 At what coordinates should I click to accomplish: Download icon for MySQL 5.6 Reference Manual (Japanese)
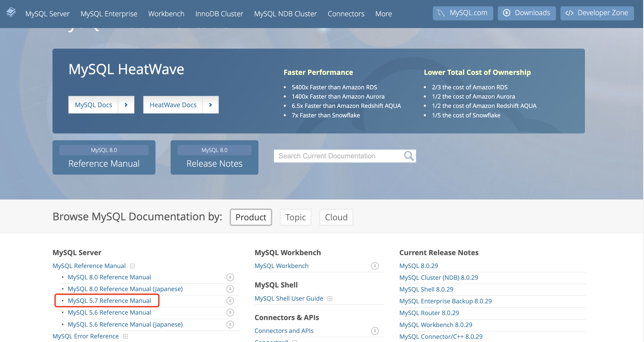(x=230, y=325)
